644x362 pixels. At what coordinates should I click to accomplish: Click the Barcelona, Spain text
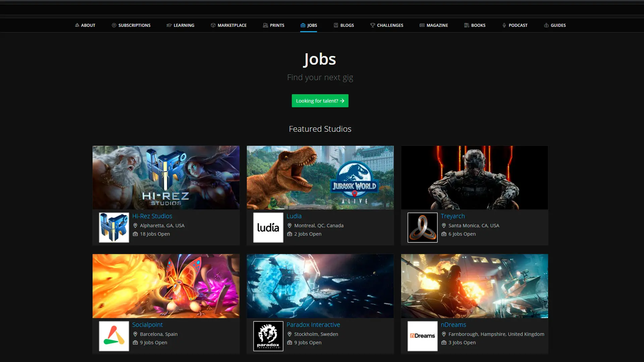pyautogui.click(x=159, y=334)
